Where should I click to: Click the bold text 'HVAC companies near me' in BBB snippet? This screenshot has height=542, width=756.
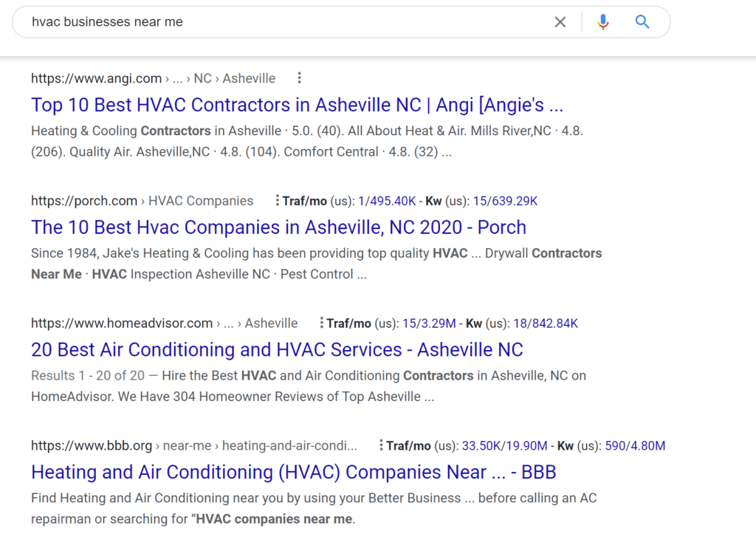click(275, 519)
